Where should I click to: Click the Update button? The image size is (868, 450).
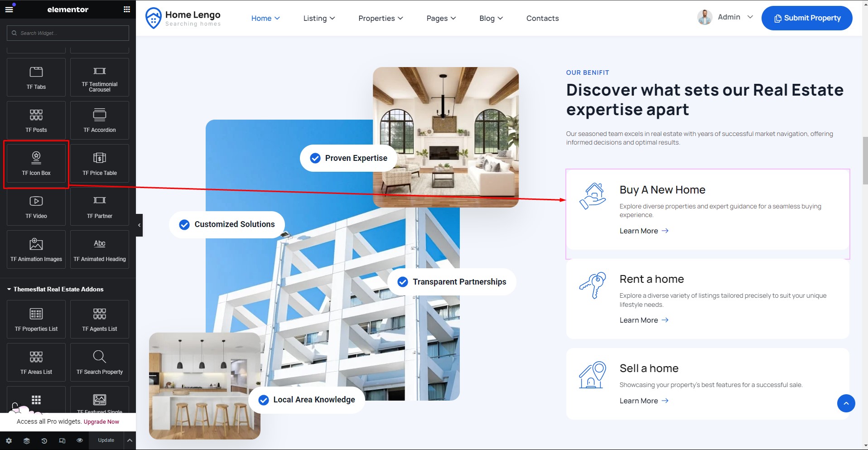coord(106,440)
